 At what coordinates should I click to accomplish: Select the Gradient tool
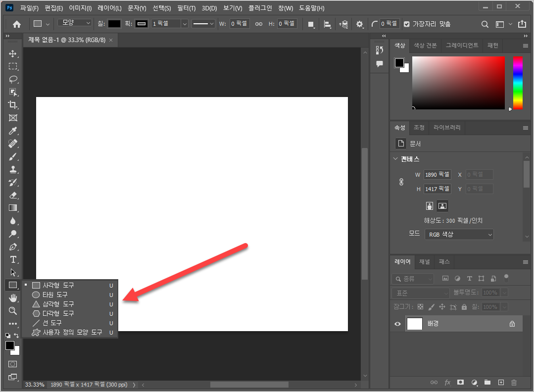point(13,208)
